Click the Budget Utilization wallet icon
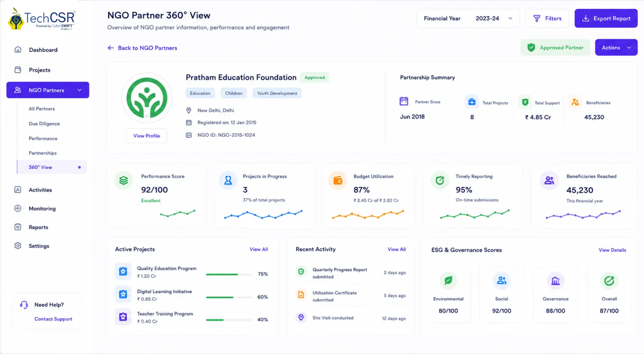This screenshot has width=644, height=354. (338, 180)
